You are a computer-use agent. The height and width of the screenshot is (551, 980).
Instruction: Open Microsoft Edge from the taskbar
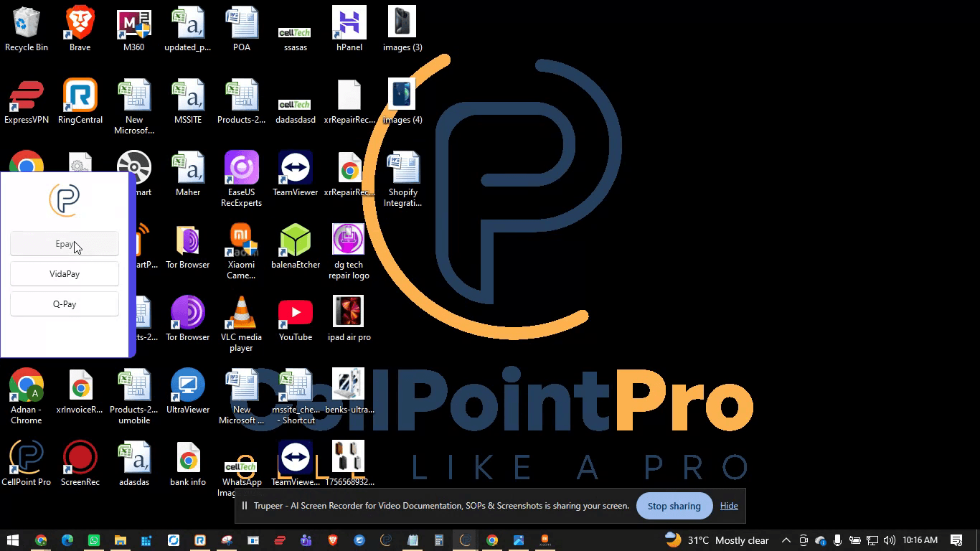(x=67, y=540)
